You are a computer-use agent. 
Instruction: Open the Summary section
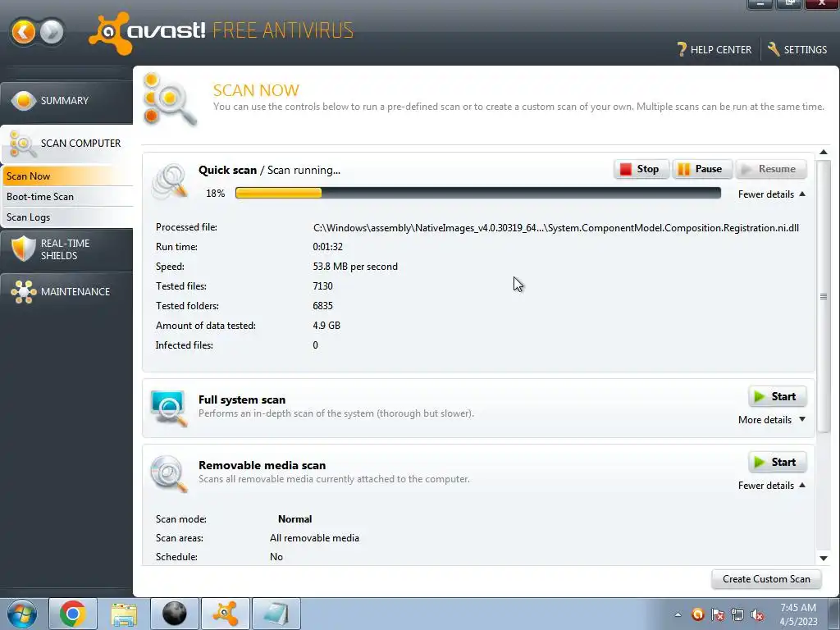[66, 101]
